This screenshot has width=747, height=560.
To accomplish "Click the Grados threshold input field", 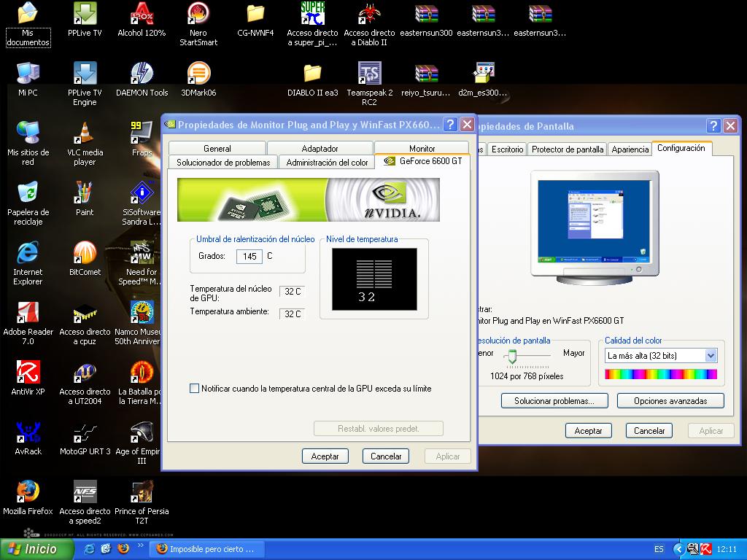I will tap(249, 257).
